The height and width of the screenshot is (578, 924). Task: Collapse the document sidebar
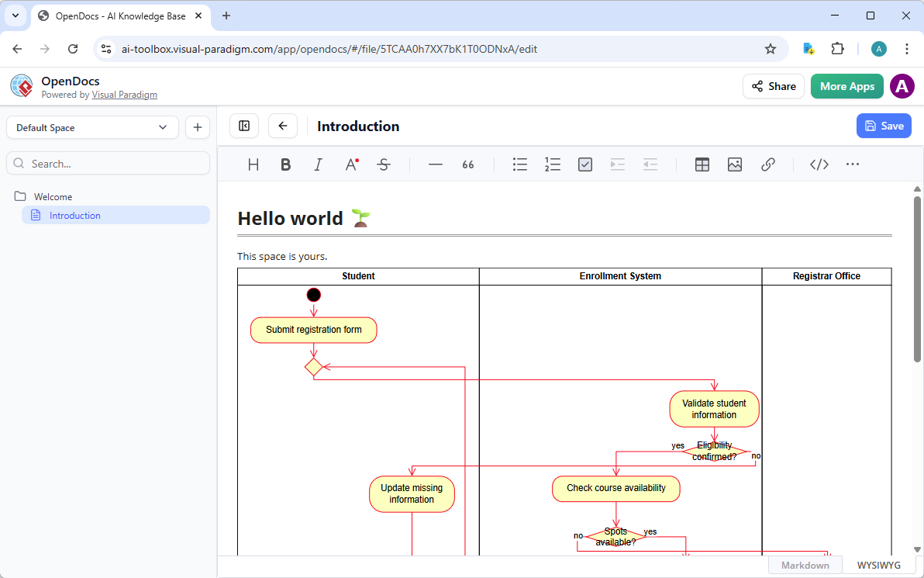243,125
